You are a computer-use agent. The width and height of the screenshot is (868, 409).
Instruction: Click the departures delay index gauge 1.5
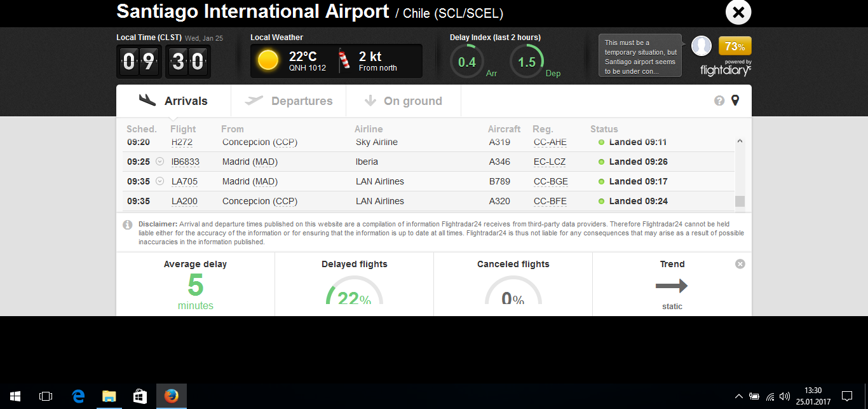click(527, 62)
